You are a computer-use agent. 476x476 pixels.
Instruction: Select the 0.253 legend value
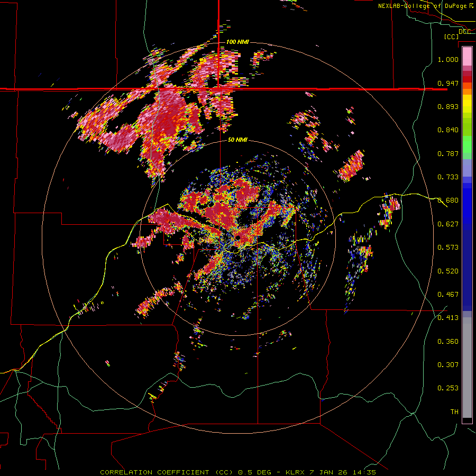(x=448, y=388)
